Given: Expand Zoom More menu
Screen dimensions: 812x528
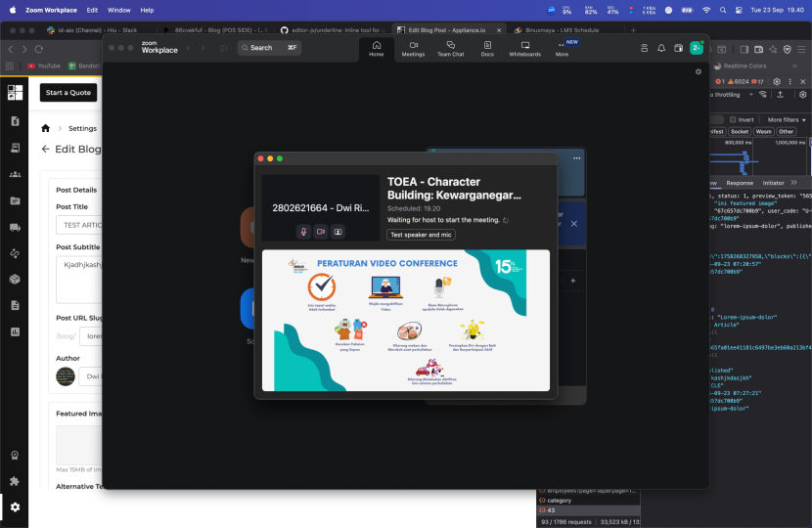Looking at the screenshot, I should (x=562, y=49).
